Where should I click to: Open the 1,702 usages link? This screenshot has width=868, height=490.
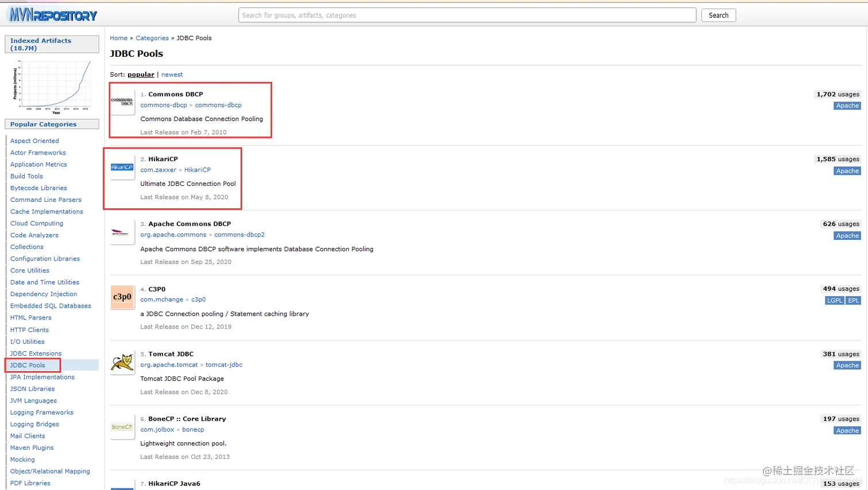click(838, 94)
